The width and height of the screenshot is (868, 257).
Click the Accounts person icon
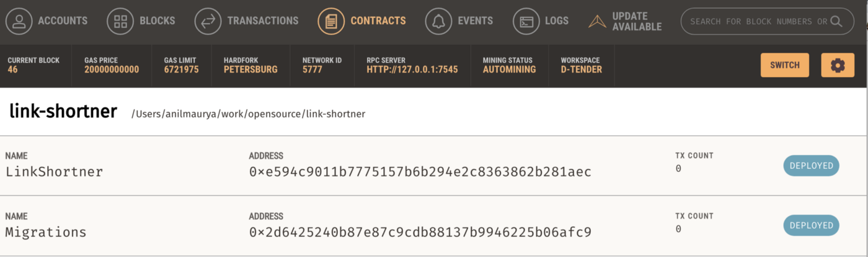19,21
